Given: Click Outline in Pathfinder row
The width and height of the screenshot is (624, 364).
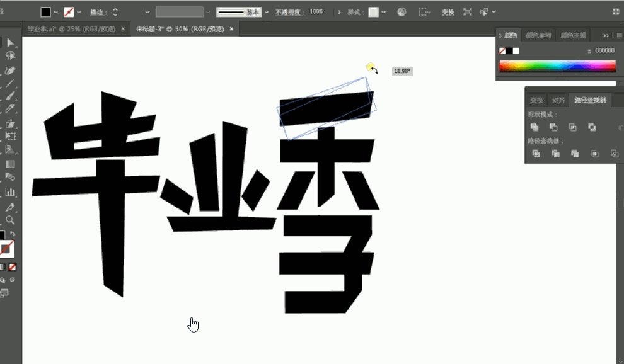Looking at the screenshot, I should (615, 154).
